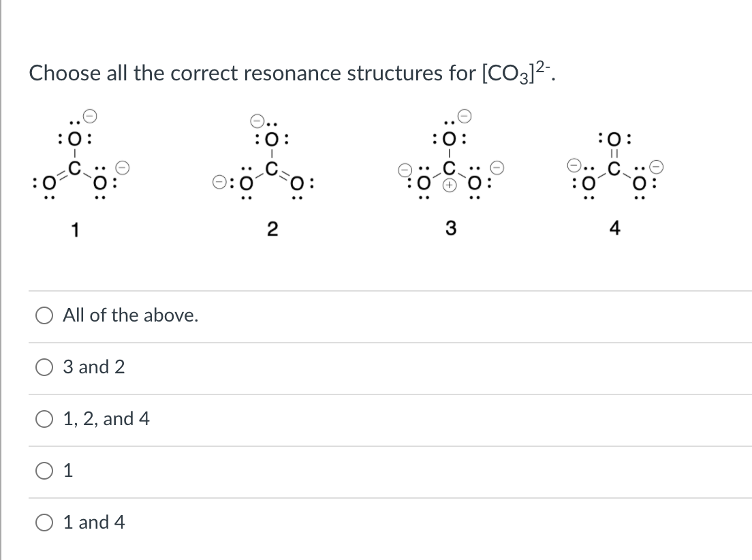Viewport: 752px width, 560px height.
Task: Click the [CO3]2- formula in the question
Action: click(x=512, y=73)
